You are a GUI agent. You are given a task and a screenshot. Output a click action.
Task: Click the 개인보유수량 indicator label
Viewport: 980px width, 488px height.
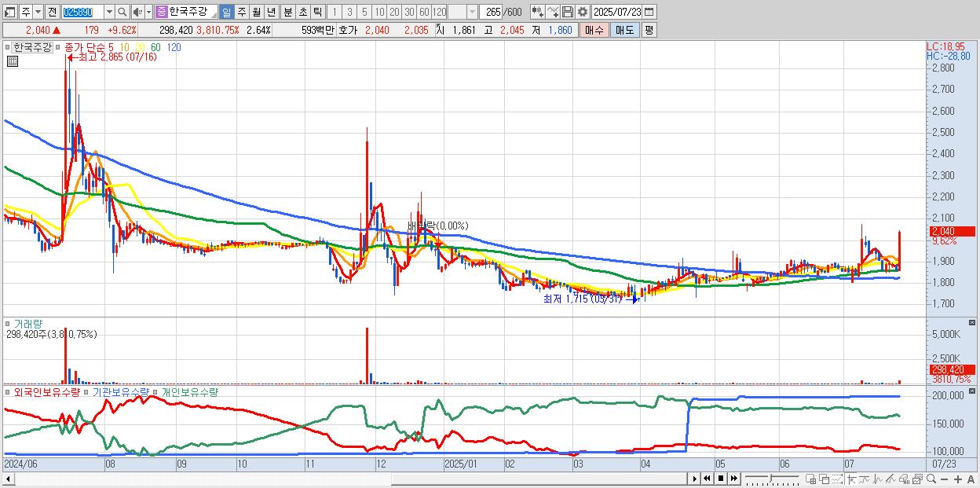point(190,391)
